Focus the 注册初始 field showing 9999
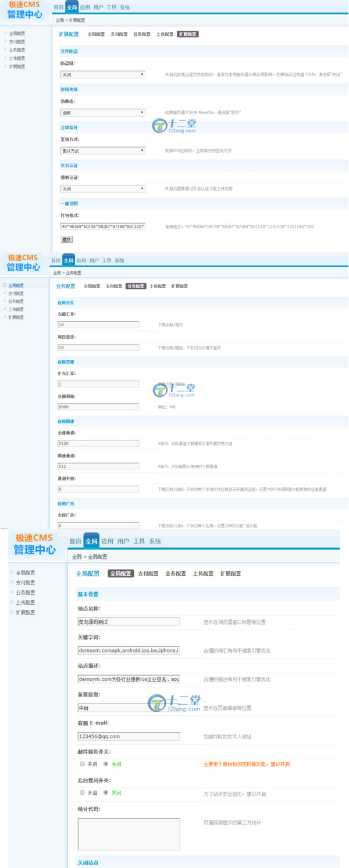 [x=98, y=407]
